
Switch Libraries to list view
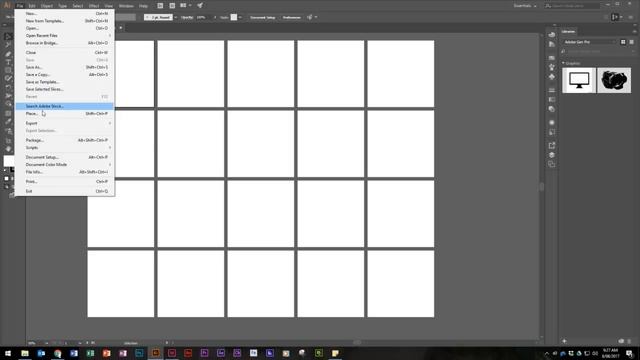(631, 42)
